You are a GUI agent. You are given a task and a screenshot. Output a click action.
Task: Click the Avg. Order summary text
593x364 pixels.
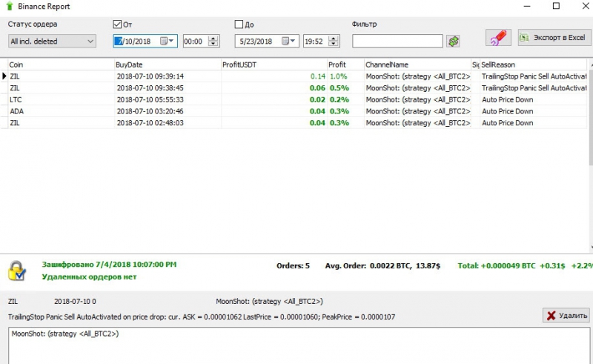coord(382,265)
